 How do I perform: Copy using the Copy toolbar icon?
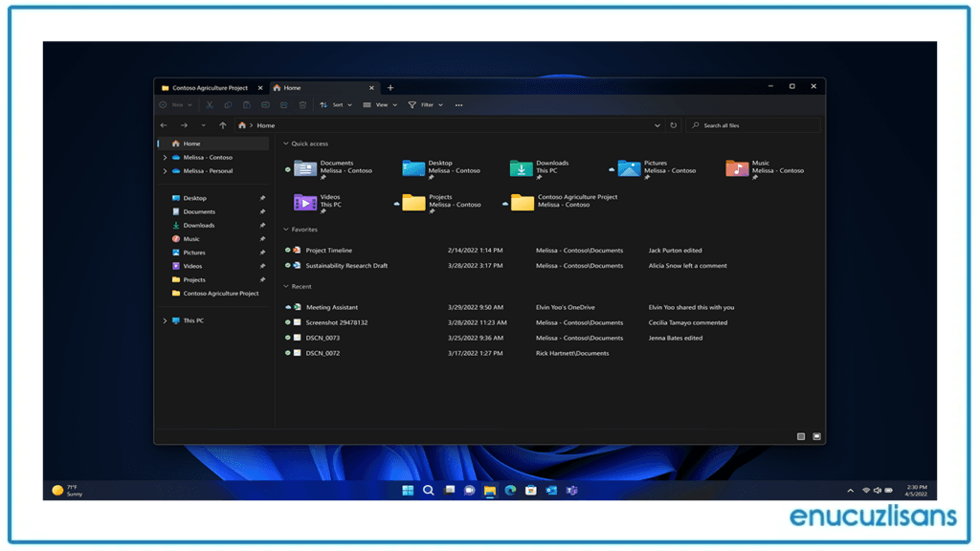pos(229,105)
